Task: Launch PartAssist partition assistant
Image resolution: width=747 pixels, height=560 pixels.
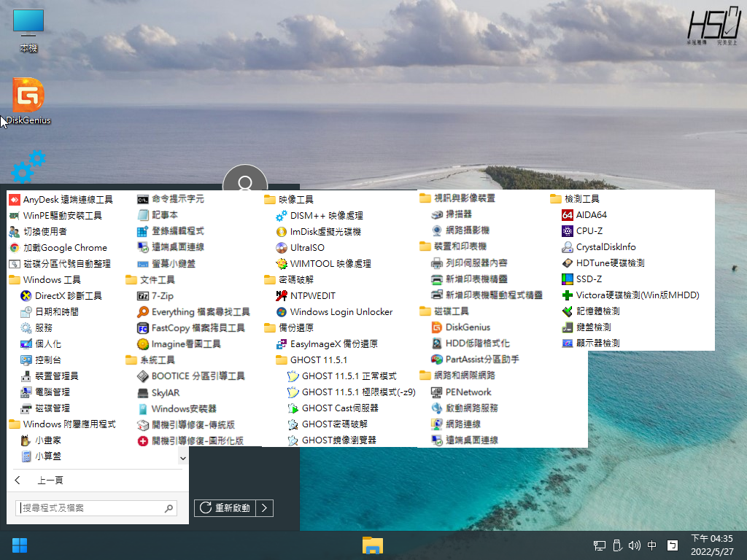Action: (476, 359)
